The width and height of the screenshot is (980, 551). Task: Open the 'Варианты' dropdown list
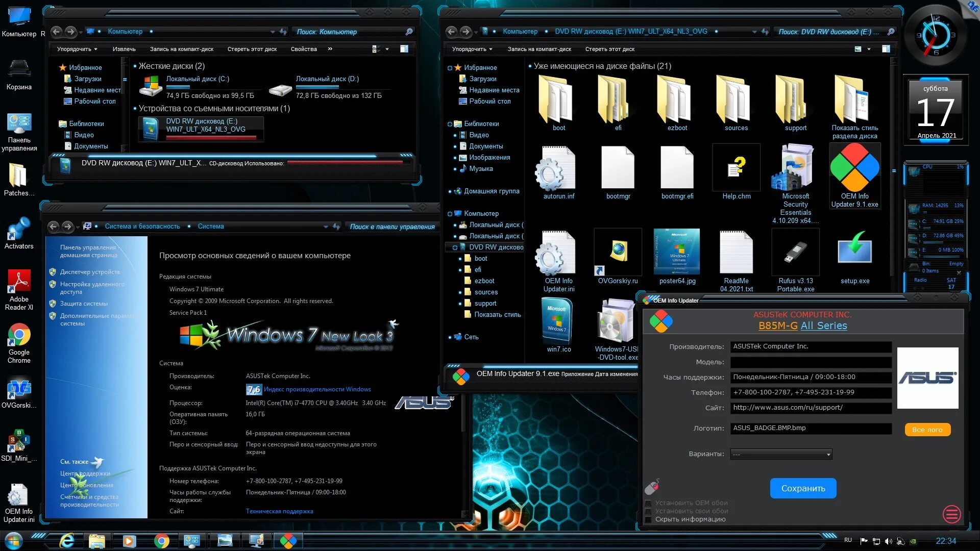(x=781, y=454)
